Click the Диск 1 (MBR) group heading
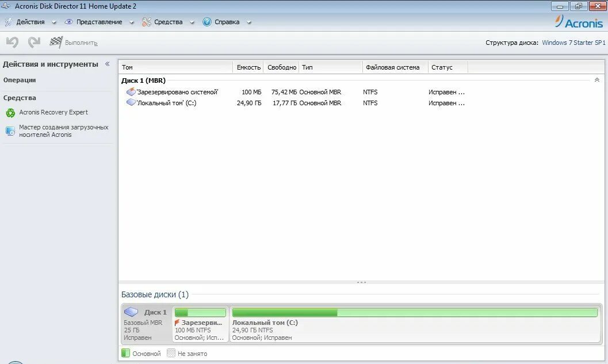608x364 pixels. click(143, 81)
